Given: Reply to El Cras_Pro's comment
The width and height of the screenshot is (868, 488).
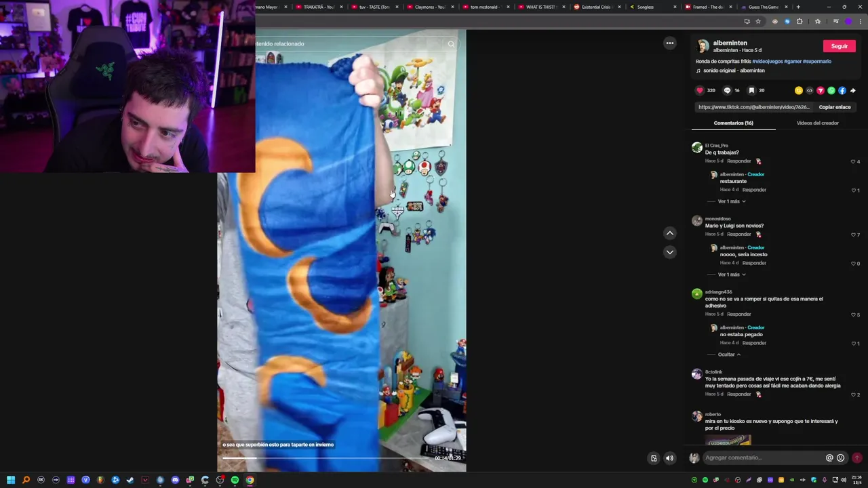Looking at the screenshot, I should (738, 161).
